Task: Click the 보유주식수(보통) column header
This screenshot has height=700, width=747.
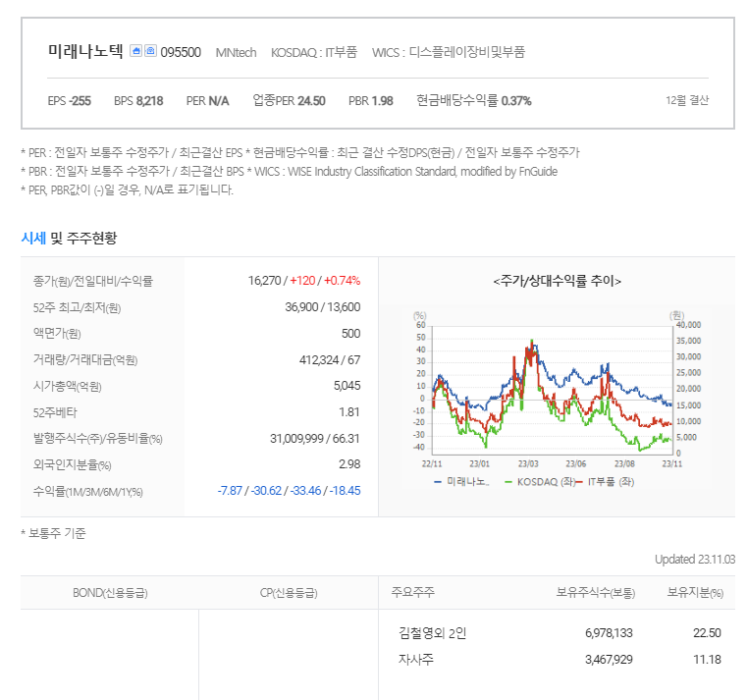Action: point(596,592)
